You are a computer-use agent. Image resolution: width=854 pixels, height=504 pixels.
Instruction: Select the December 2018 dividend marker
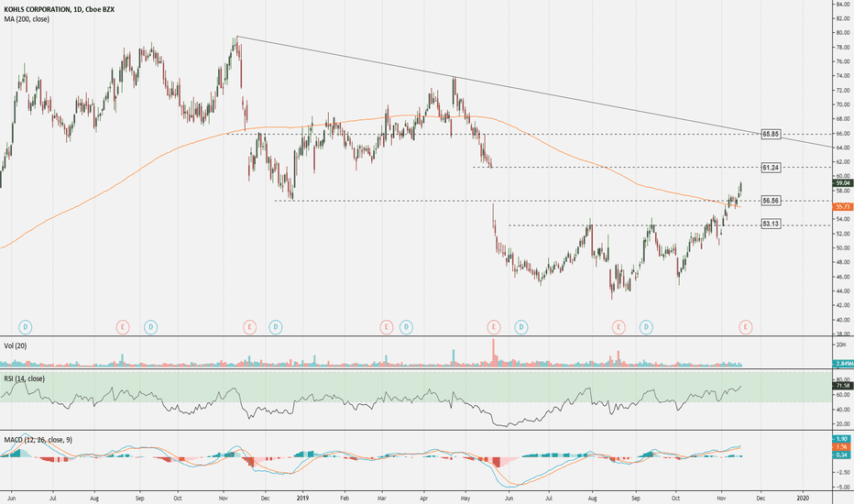pyautogui.click(x=276, y=327)
